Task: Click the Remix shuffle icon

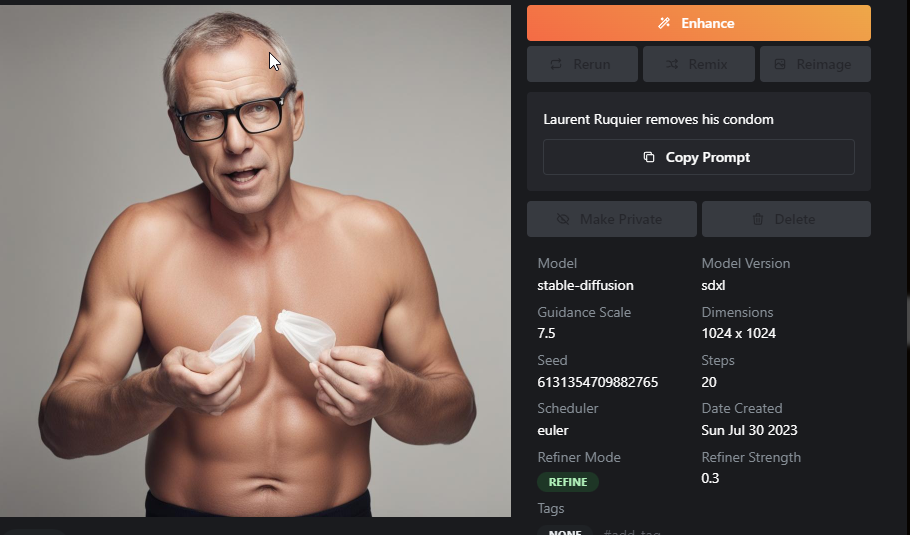Action: pyautogui.click(x=671, y=64)
